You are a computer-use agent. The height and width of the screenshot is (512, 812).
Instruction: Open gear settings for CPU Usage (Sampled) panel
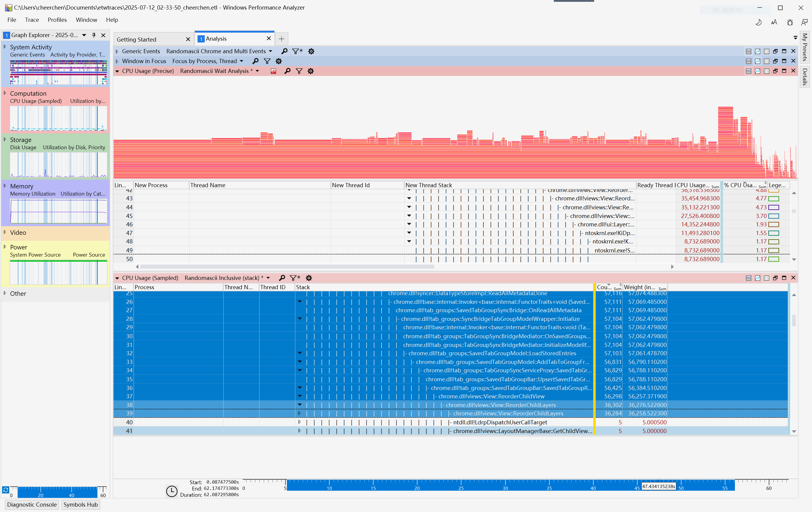[309, 278]
